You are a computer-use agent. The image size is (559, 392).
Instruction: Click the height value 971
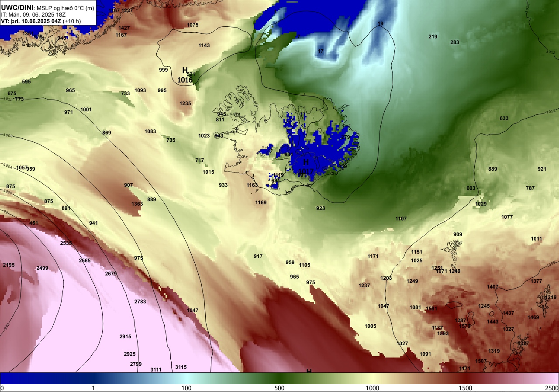[69, 112]
